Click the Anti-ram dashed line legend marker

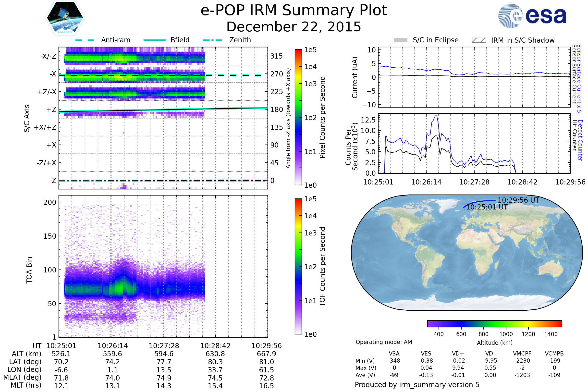[85, 40]
